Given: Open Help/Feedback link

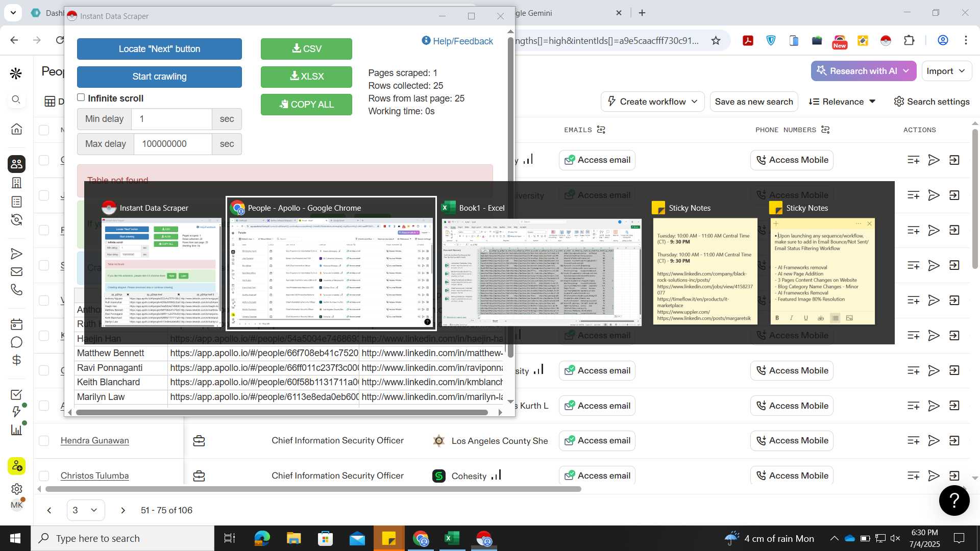Looking at the screenshot, I should click(457, 41).
